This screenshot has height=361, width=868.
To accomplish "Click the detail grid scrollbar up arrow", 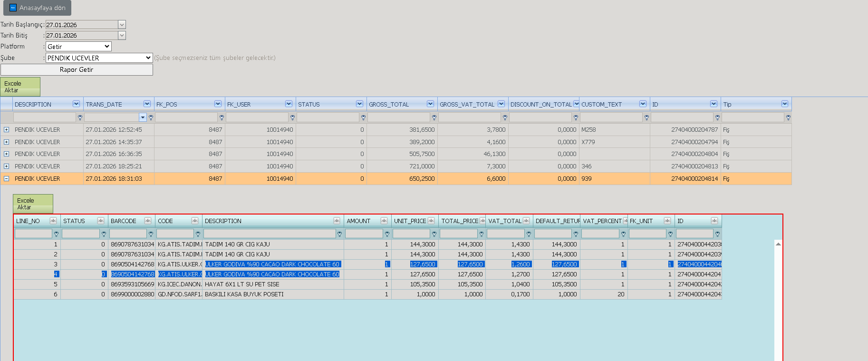I will point(778,244).
